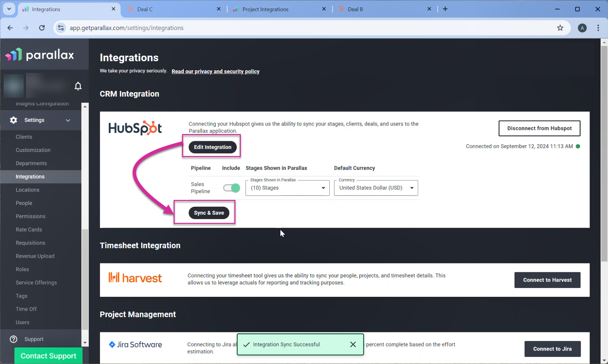This screenshot has width=608, height=364.
Task: Click the Harvest logo
Action: click(135, 278)
